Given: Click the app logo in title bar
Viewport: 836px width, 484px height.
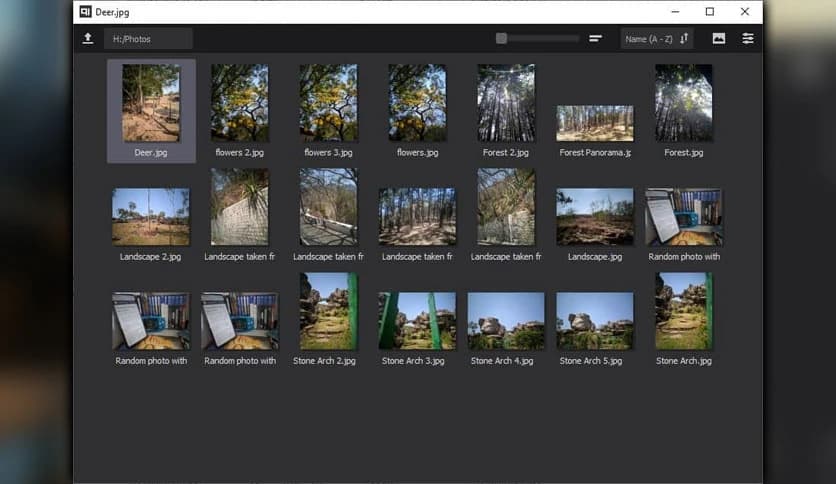Looking at the screenshot, I should click(x=85, y=12).
